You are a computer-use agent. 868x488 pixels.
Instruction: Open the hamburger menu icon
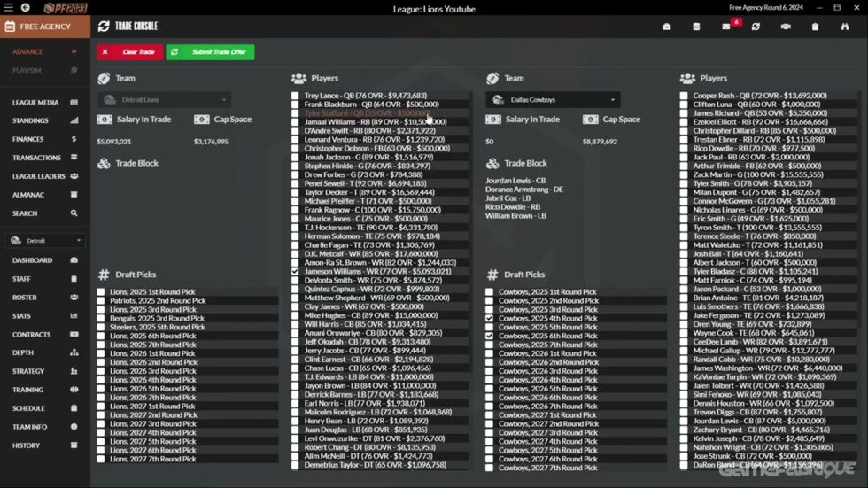[8, 8]
